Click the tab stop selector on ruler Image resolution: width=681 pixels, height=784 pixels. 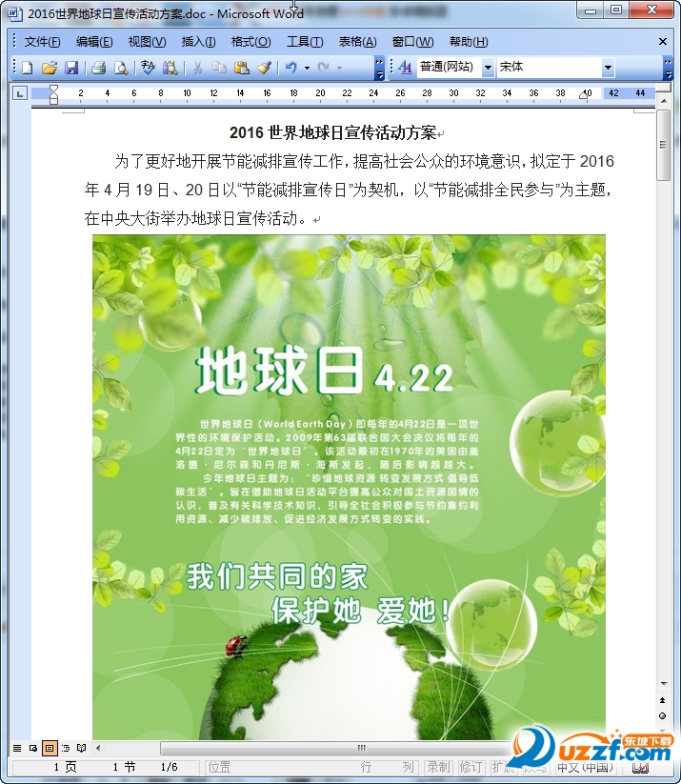(x=19, y=93)
